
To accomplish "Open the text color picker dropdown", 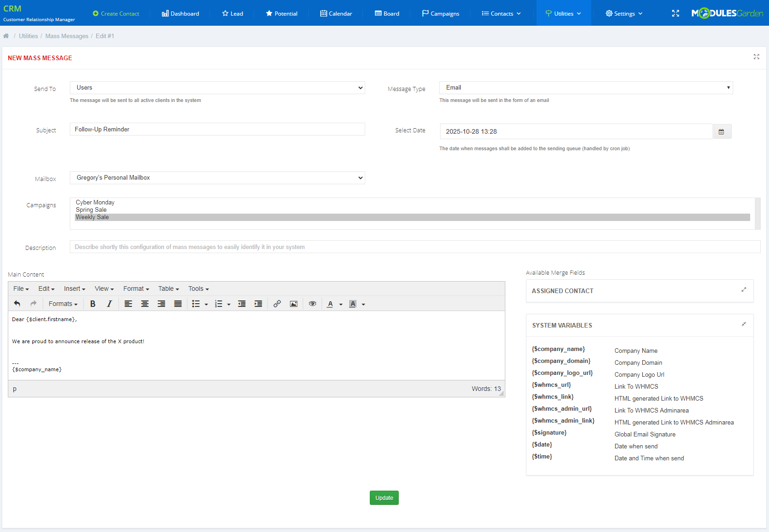I will point(341,304).
